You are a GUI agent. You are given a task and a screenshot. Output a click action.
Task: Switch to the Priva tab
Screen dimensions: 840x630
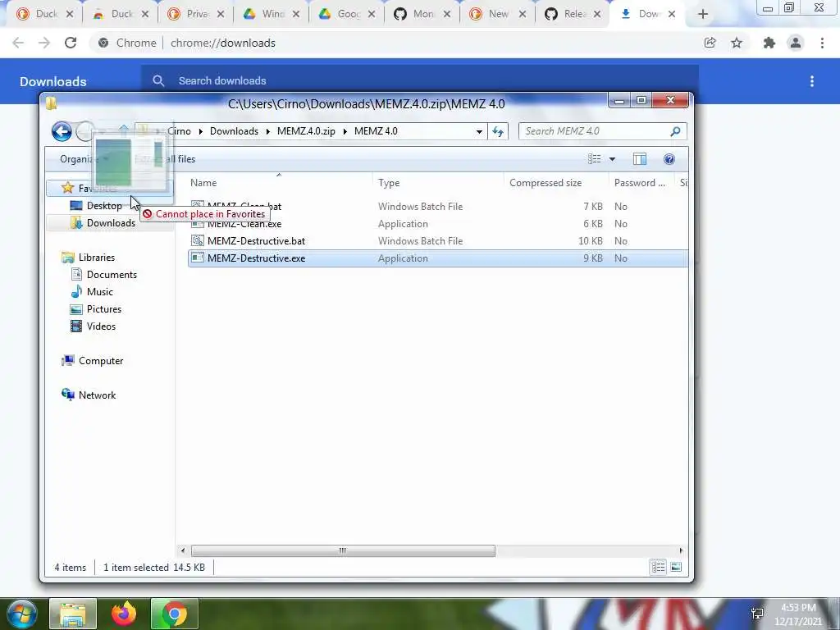click(196, 14)
